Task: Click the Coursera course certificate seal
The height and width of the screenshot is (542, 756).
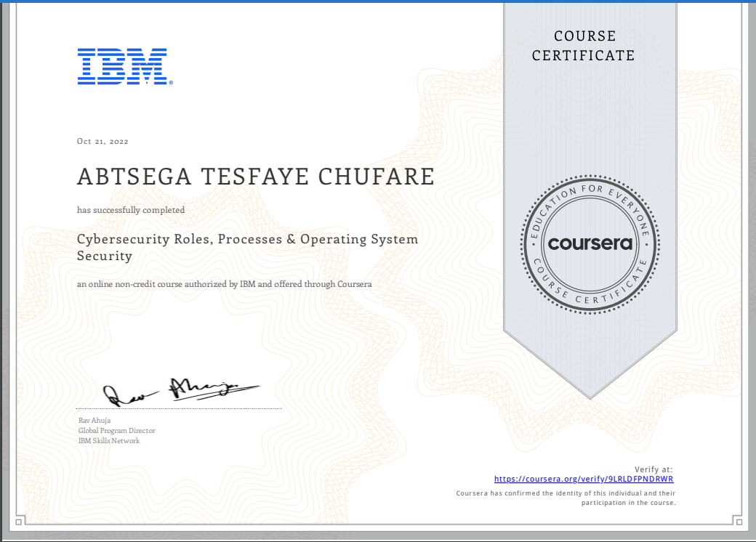Action: [590, 244]
